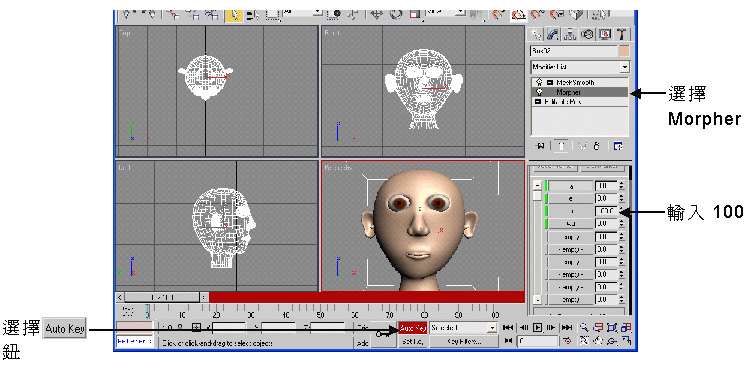The width and height of the screenshot is (749, 375).
Task: Click spinner arrows of channel "a"
Action: click(x=621, y=186)
